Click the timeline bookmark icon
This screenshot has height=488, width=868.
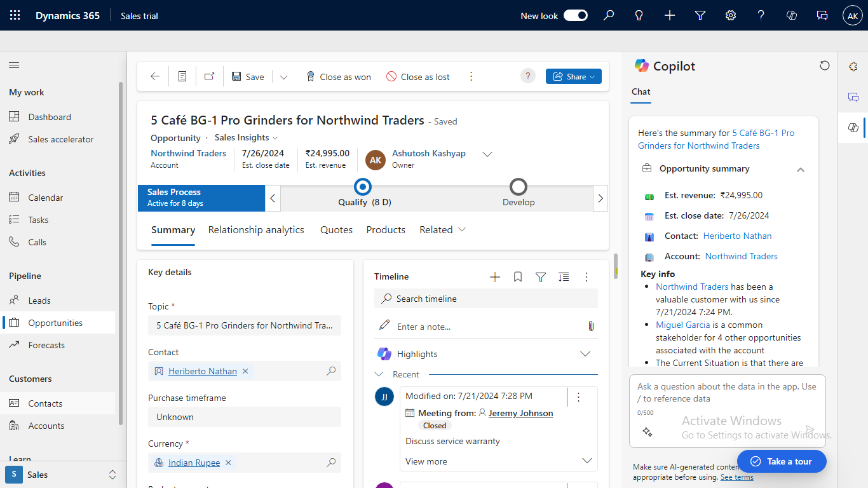tap(518, 277)
